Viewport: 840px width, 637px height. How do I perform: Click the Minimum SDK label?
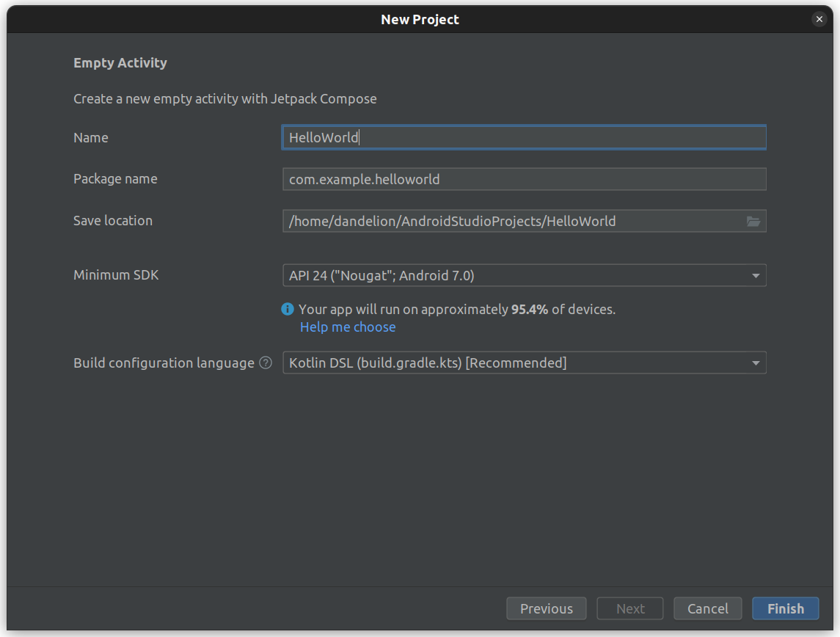(x=116, y=275)
